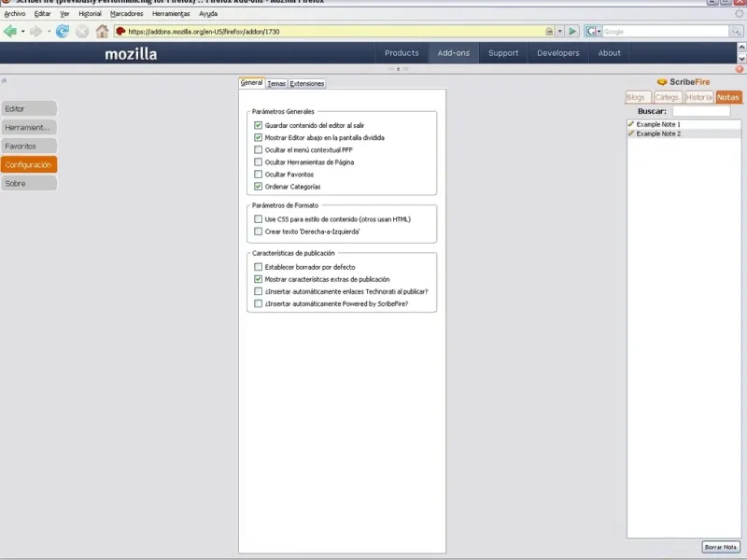Open the Ayuda menu
The height and width of the screenshot is (560, 747).
208,14
